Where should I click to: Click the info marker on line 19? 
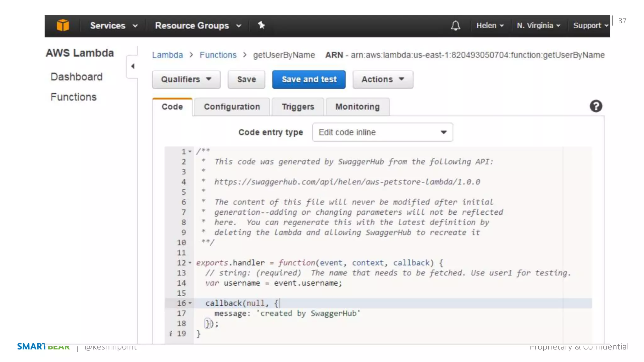(x=170, y=334)
